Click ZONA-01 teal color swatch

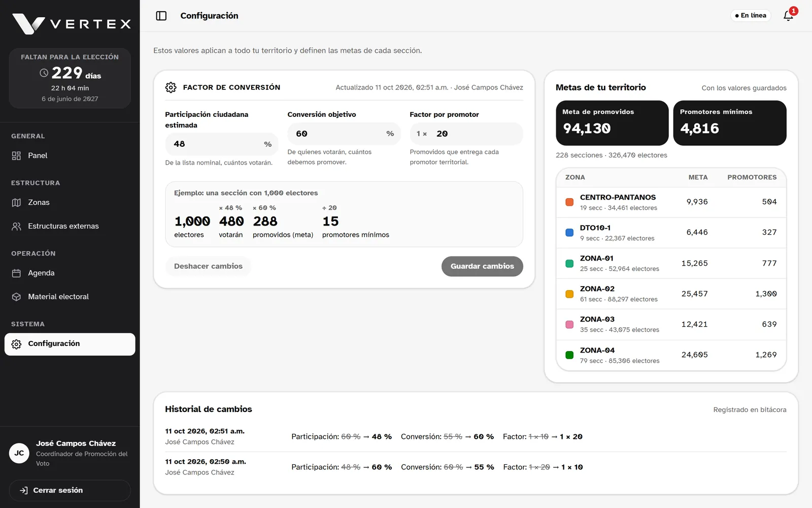[x=569, y=264]
